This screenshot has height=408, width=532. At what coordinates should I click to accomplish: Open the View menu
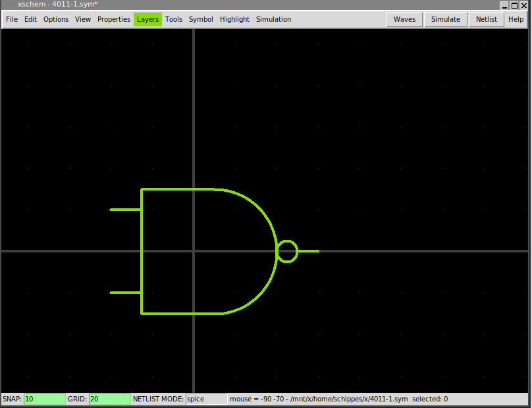click(x=83, y=19)
